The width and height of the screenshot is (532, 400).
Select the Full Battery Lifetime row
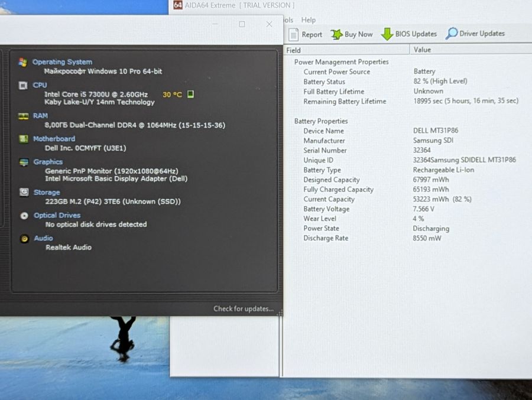pyautogui.click(x=407, y=91)
